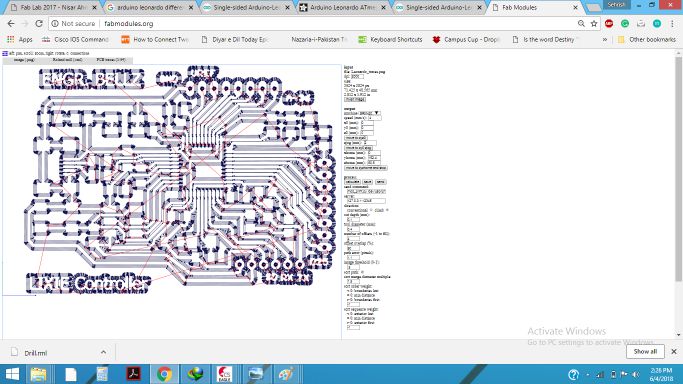Click the calculate button
Image resolution: width=683 pixels, height=384 pixels.
(352, 182)
